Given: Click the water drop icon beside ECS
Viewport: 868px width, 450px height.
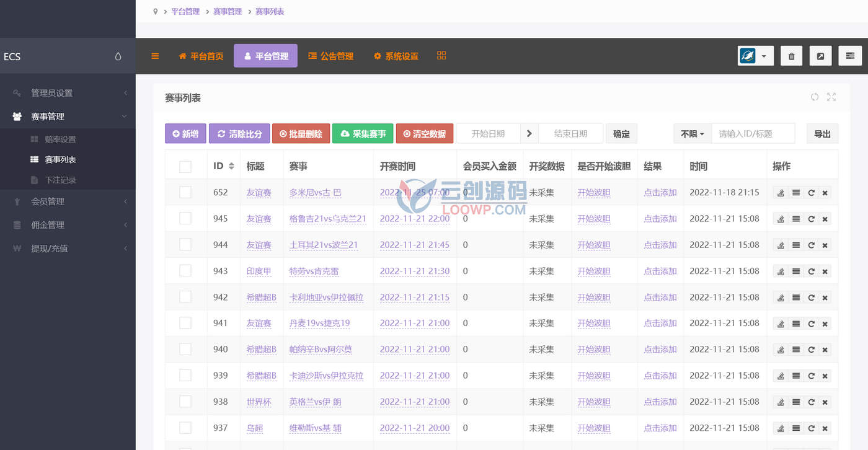Looking at the screenshot, I should click(x=118, y=56).
